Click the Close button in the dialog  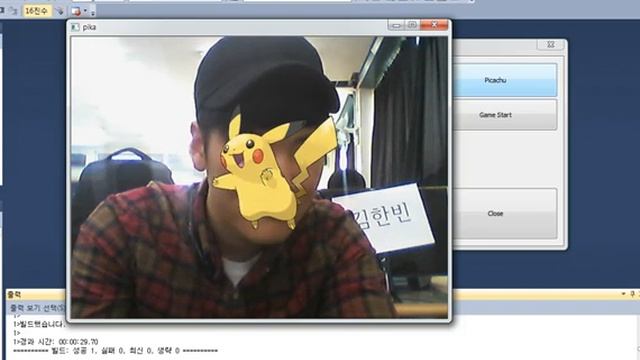tap(505, 213)
